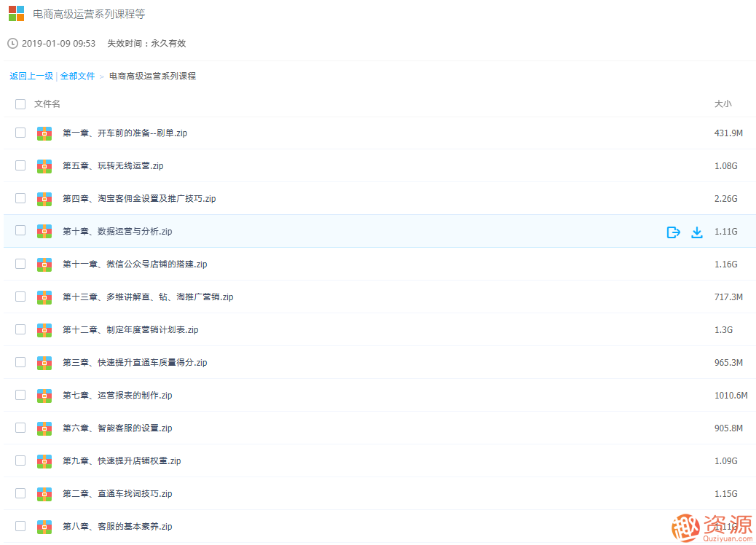Check the box for 第七章、运营报表的制作.zip
The height and width of the screenshot is (545, 756).
pos(20,395)
